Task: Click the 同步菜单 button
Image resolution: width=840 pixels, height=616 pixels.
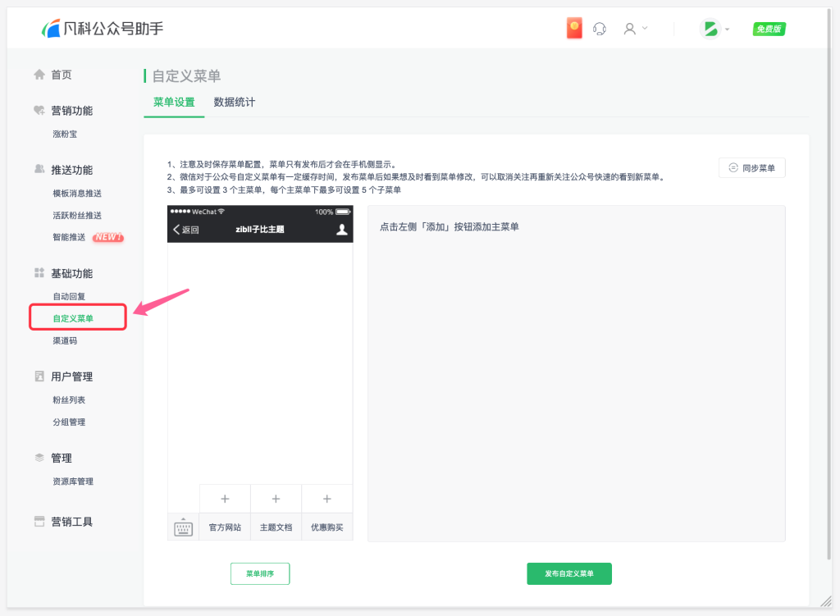Action: click(x=752, y=167)
